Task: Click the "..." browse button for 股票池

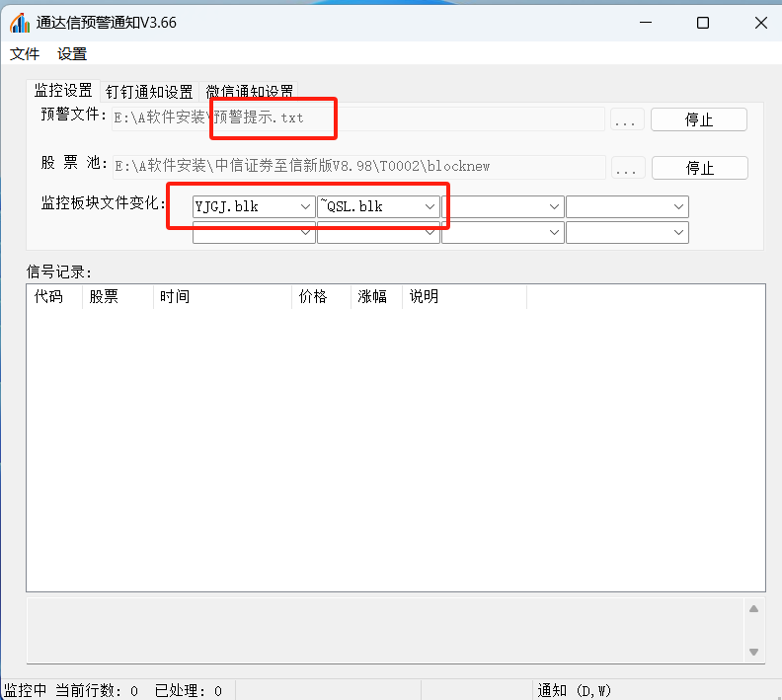Action: pyautogui.click(x=628, y=168)
